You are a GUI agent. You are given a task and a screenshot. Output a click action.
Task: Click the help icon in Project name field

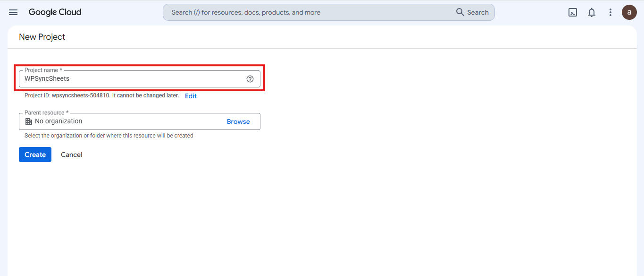point(250,79)
